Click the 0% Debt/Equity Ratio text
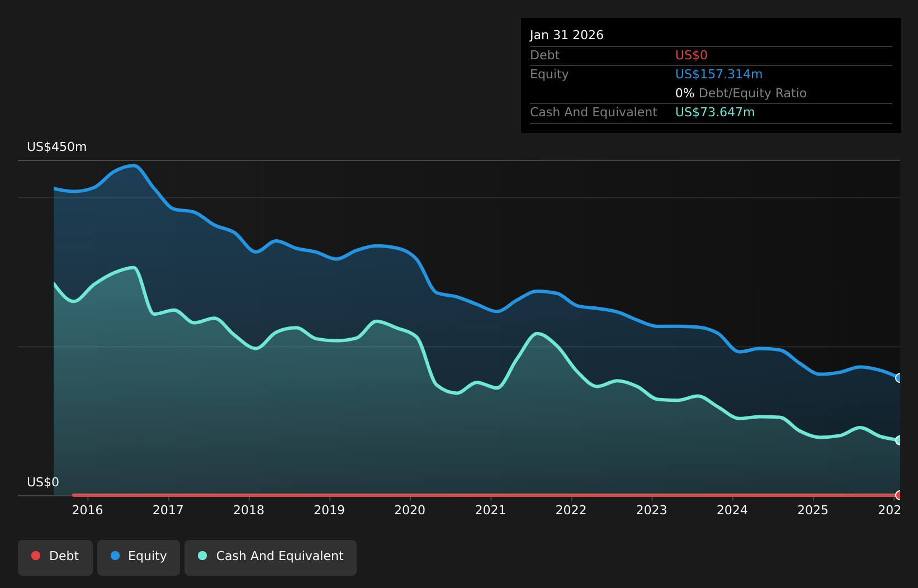 pyautogui.click(x=741, y=93)
